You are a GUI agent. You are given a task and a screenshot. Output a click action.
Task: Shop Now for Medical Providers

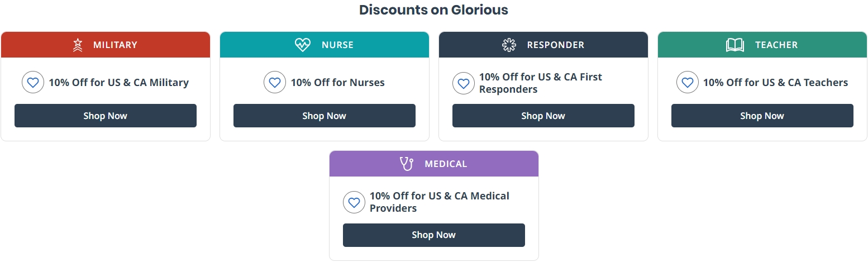coord(434,235)
